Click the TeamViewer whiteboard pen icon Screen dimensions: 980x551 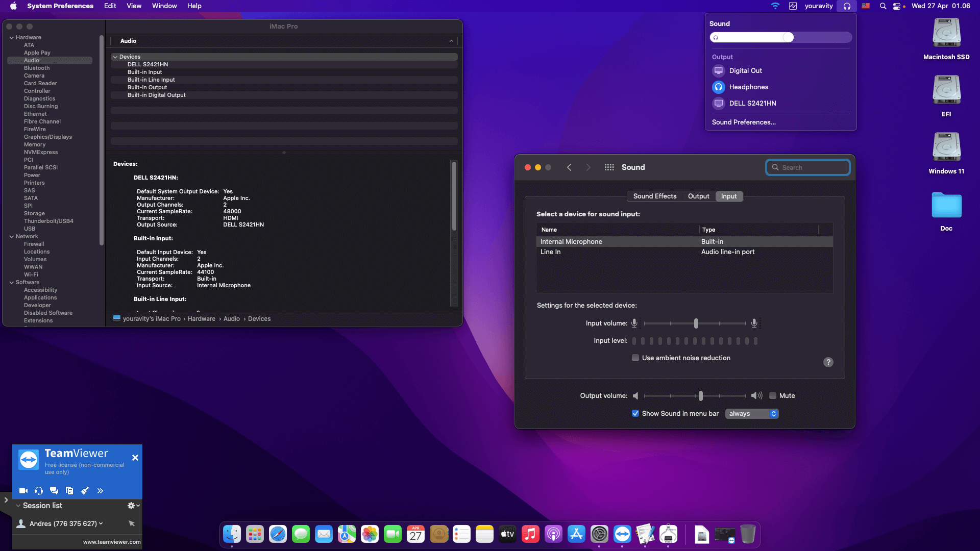click(x=85, y=491)
